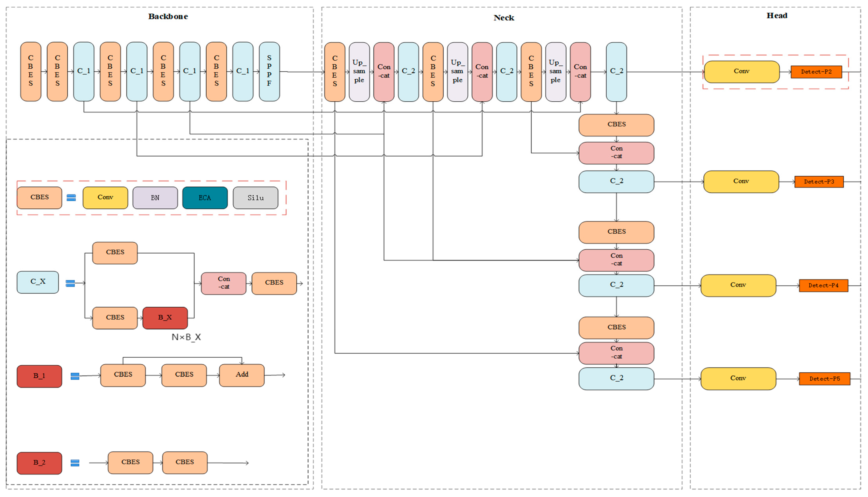
Task: Click the teal ECA legend block
Action: 205,198
